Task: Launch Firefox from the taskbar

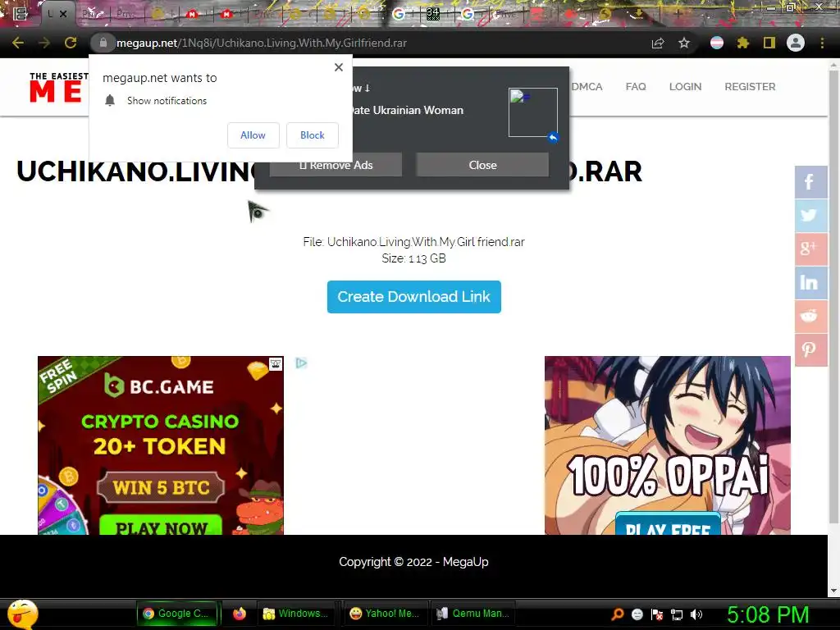Action: 240,614
